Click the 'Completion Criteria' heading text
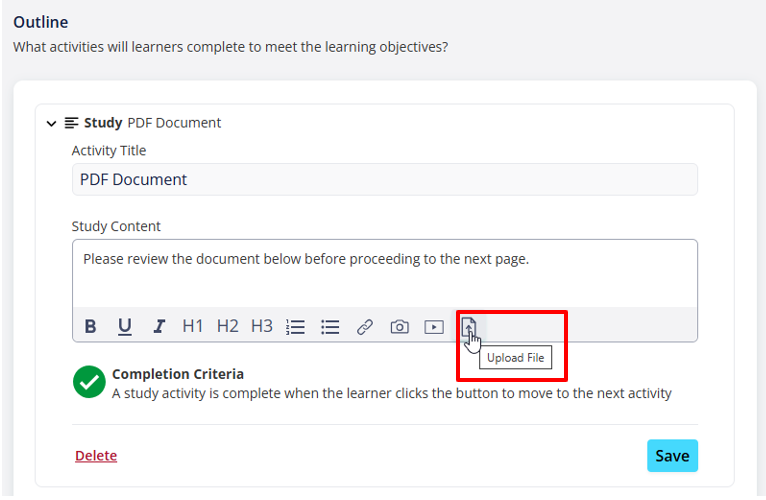This screenshot has width=766, height=500. click(x=178, y=374)
